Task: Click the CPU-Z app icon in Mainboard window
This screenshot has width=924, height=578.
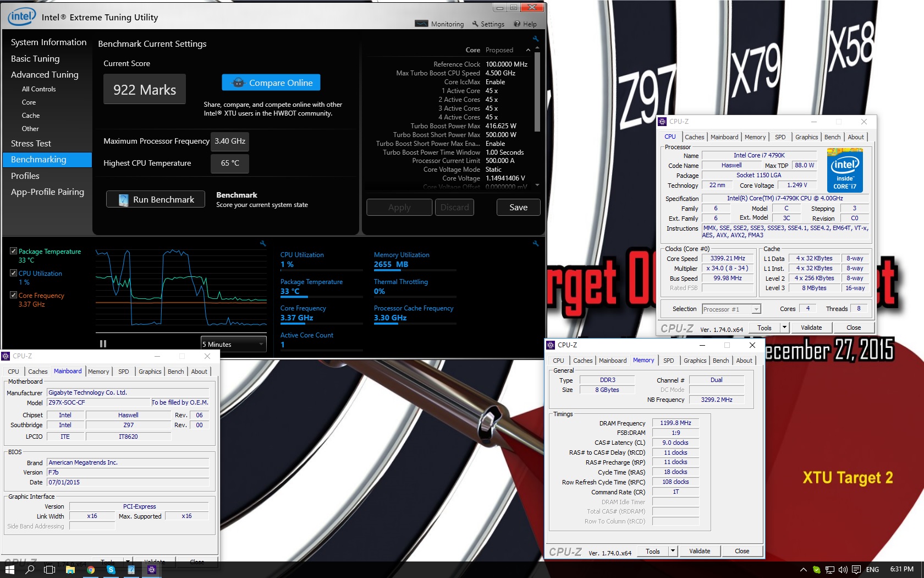Action: click(x=5, y=356)
